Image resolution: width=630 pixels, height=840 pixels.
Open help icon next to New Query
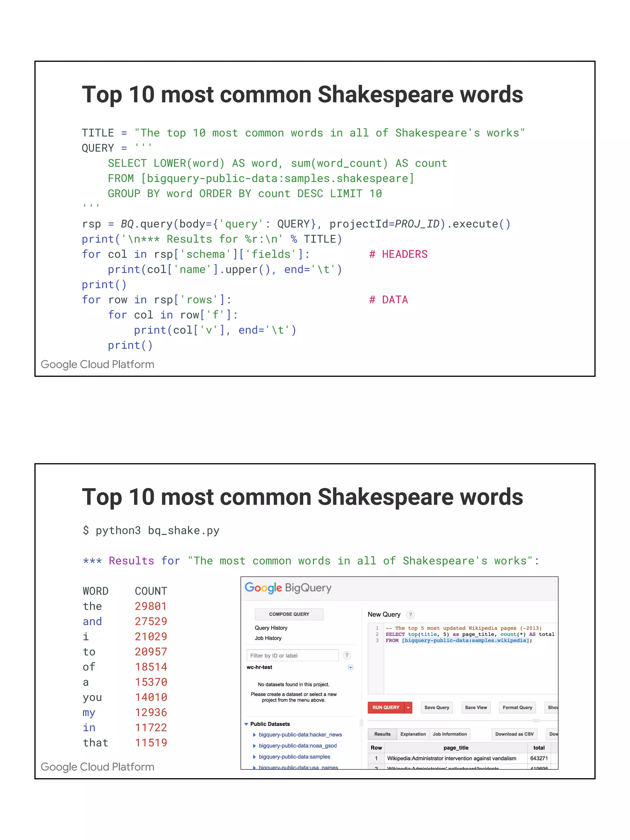point(410,615)
